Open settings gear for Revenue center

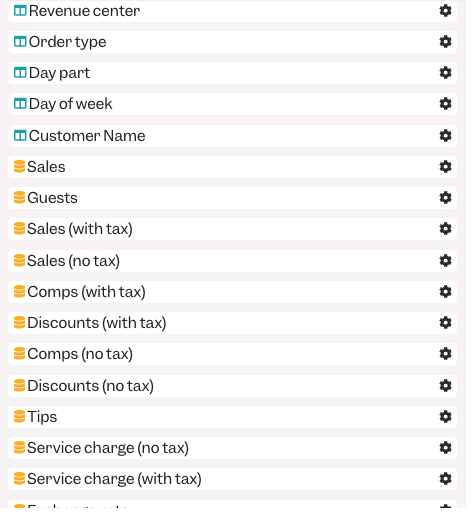[445, 11]
